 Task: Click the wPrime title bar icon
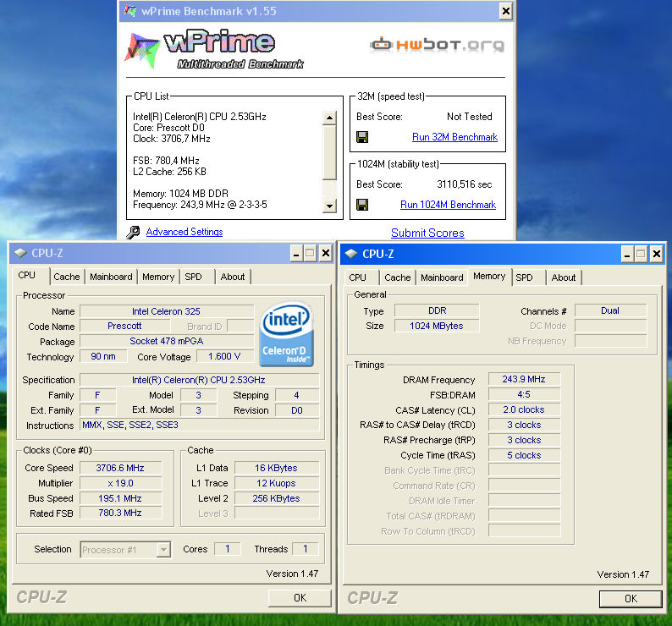coord(130,11)
